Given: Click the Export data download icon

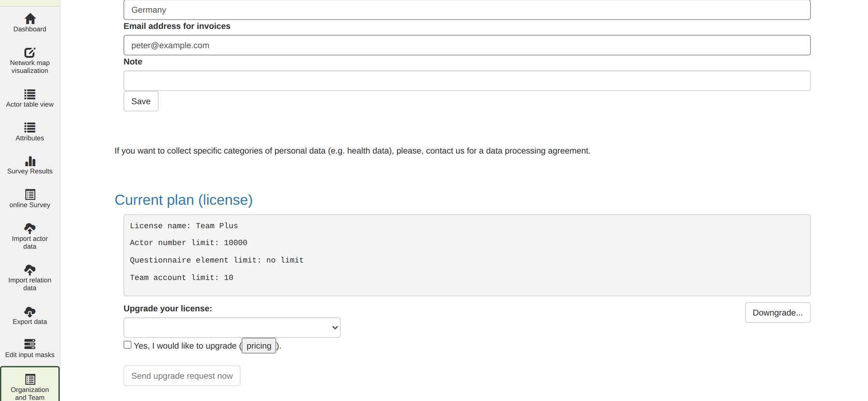Looking at the screenshot, I should coord(30,311).
